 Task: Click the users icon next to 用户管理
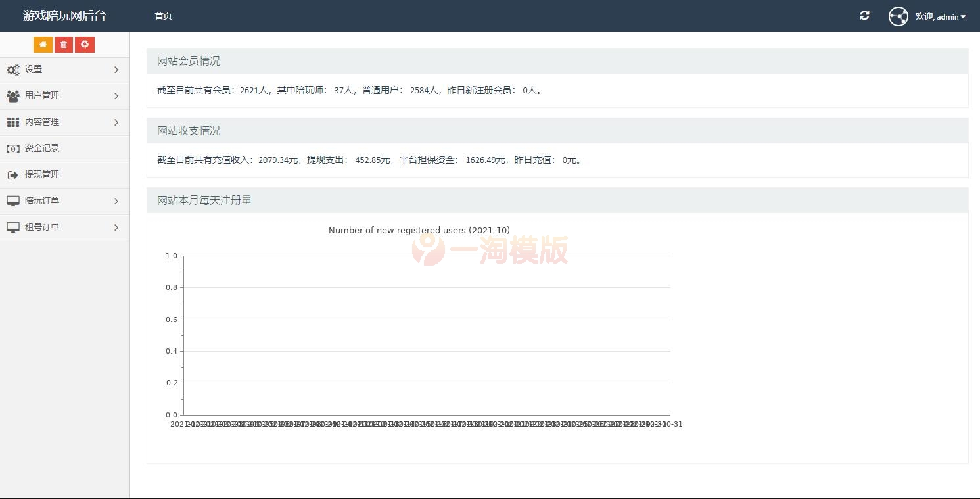tap(12, 96)
